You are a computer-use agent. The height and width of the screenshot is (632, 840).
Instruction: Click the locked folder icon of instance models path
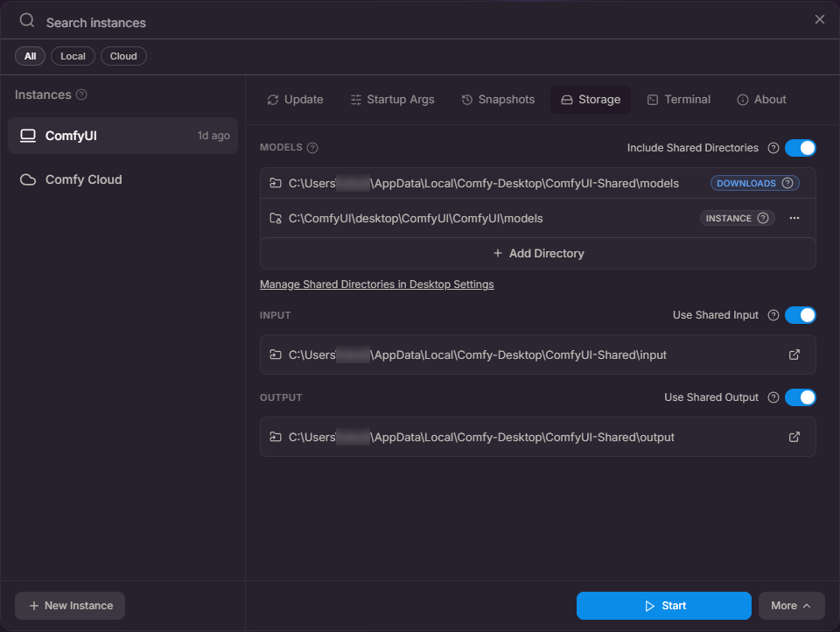[x=276, y=218]
